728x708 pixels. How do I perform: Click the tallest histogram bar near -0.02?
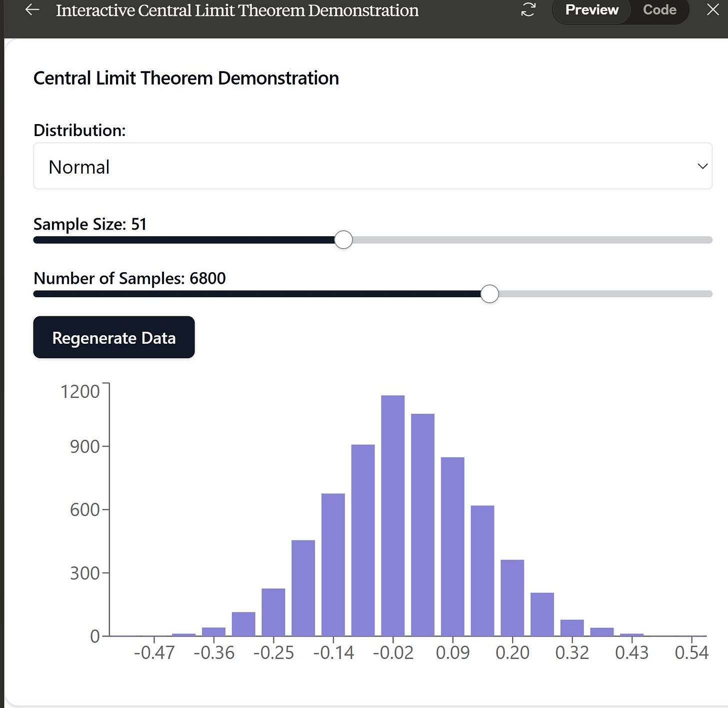click(393, 515)
